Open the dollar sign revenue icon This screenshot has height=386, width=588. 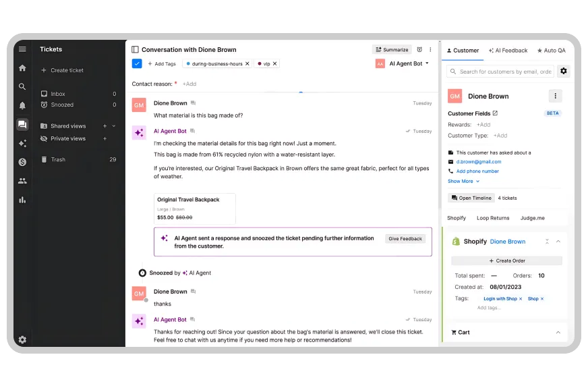22,162
